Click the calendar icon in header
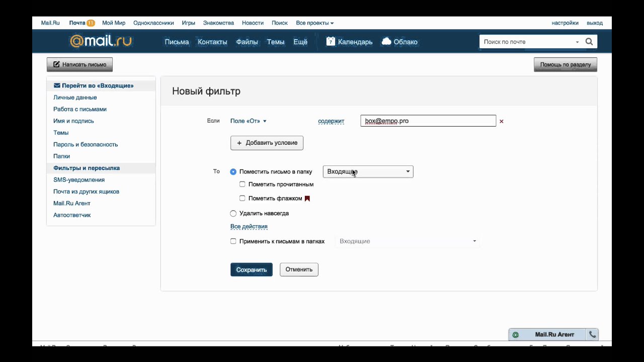This screenshot has width=644, height=362. coord(331,42)
